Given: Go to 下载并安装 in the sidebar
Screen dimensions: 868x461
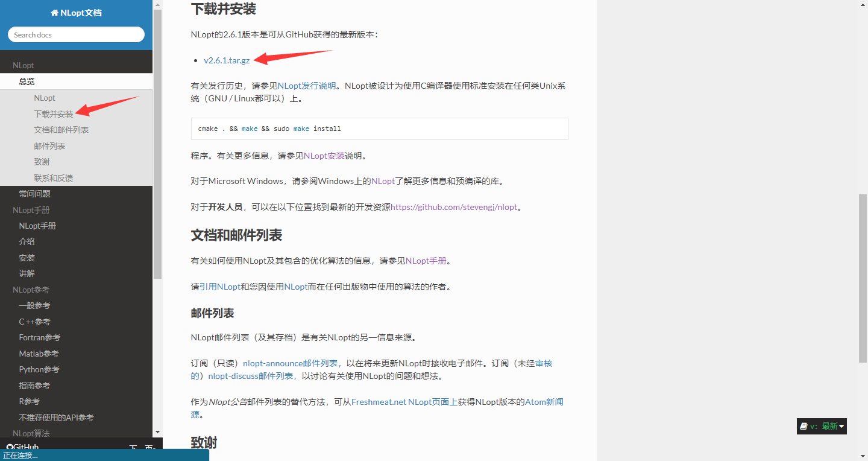Looking at the screenshot, I should click(54, 114).
